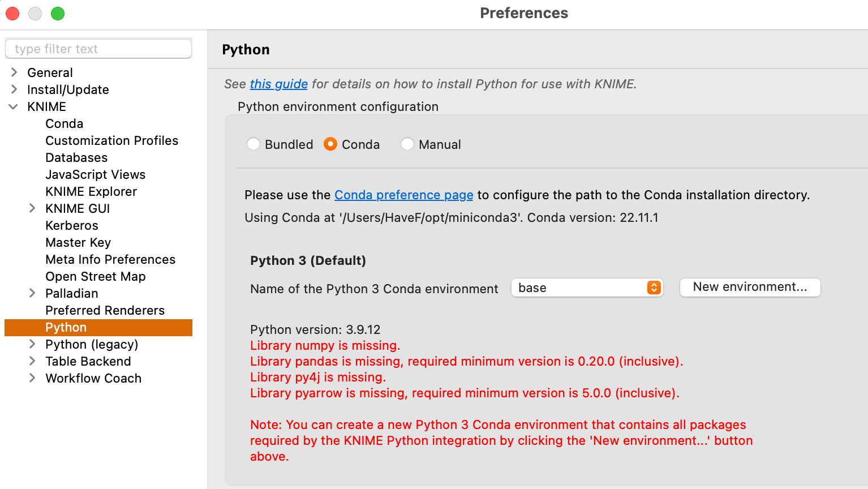The height and width of the screenshot is (489, 868).
Task: Select Databases preference page
Action: point(76,157)
